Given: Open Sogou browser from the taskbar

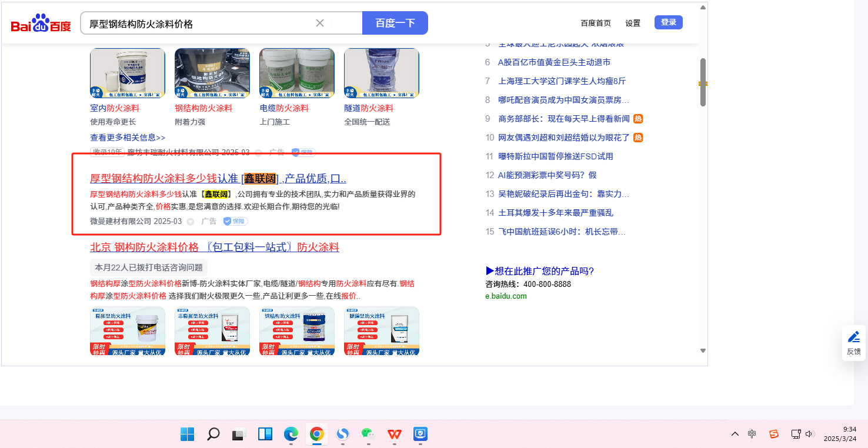Looking at the screenshot, I should [x=343, y=434].
